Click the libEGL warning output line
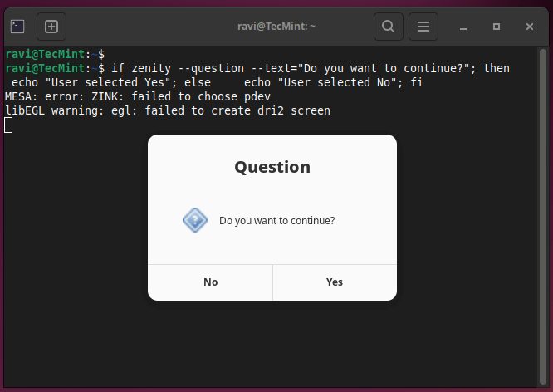553x392 pixels. pos(168,110)
